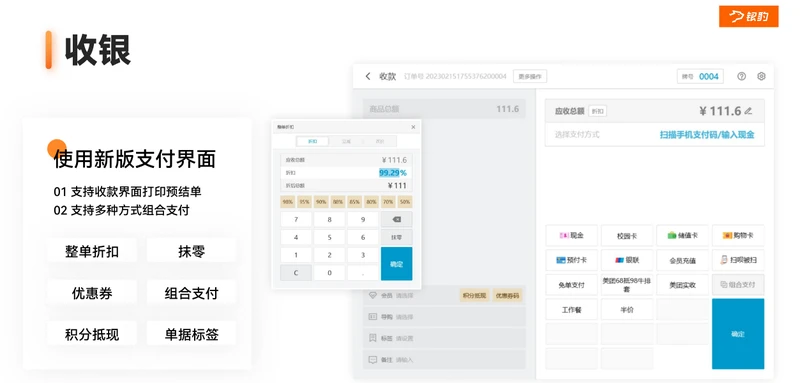Click the 整单折扣 feature card
This screenshot has width=800, height=383.
(92, 251)
